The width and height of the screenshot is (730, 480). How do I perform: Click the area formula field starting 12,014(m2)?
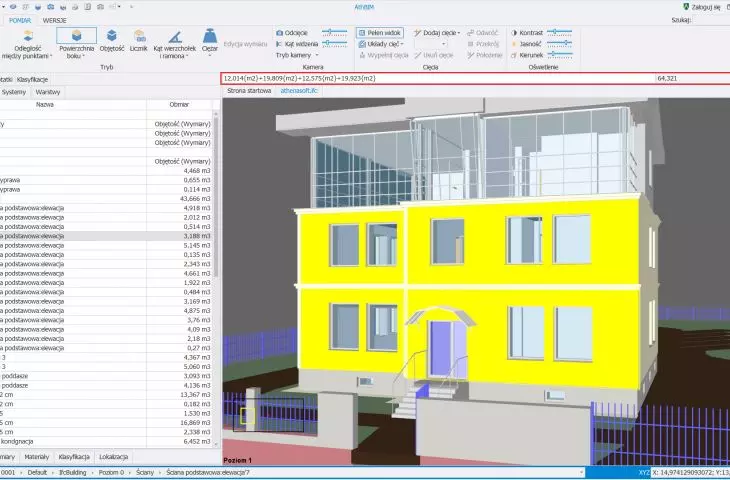point(439,78)
